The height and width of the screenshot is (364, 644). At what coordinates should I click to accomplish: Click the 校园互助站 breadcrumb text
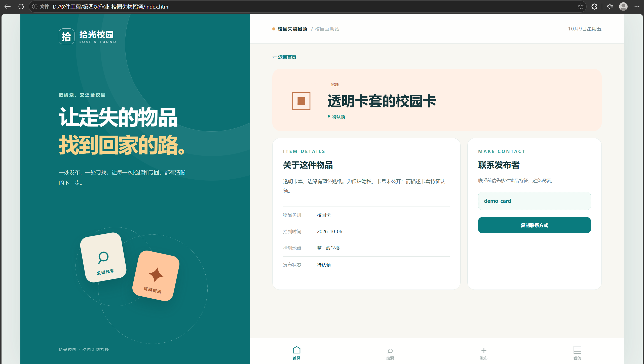327,29
